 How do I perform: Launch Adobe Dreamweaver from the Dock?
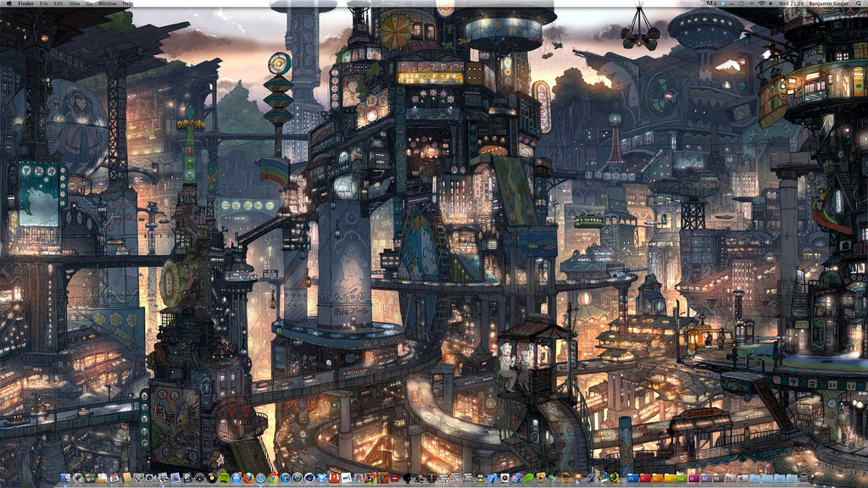click(x=682, y=478)
